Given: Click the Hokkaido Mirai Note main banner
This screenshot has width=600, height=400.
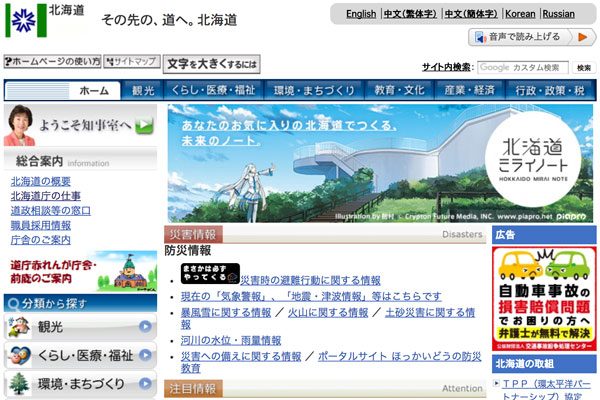Looking at the screenshot, I should pos(380,163).
